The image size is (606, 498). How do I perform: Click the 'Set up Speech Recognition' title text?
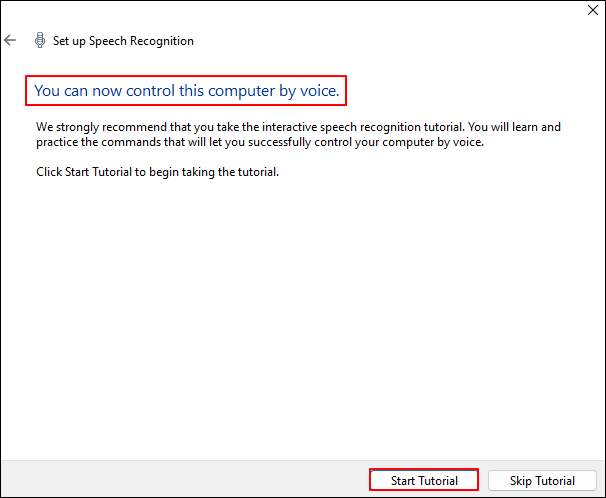tap(124, 41)
